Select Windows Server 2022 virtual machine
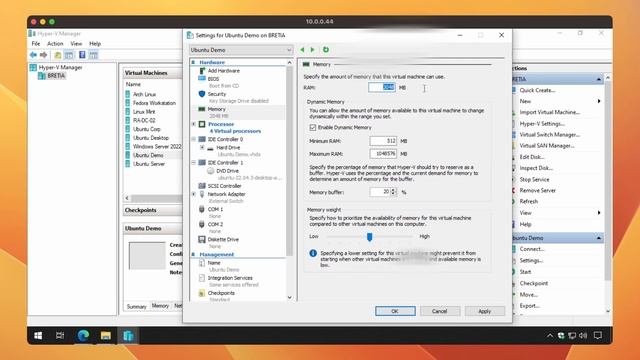Image resolution: width=640 pixels, height=360 pixels. pos(157,146)
